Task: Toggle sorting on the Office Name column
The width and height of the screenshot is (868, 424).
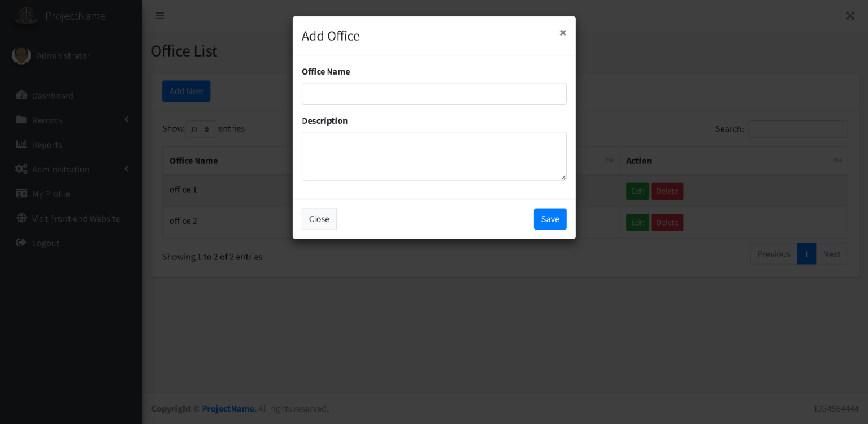Action: tap(193, 161)
